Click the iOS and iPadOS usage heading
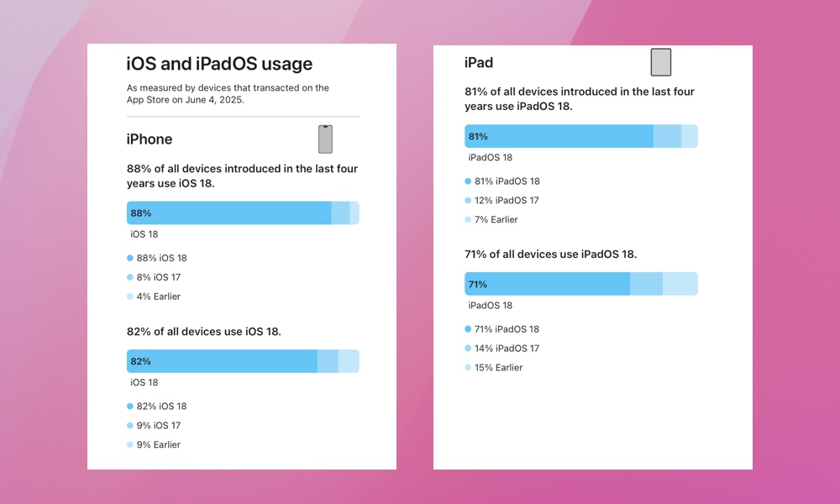Screen dimensions: 840x504 (x=219, y=64)
